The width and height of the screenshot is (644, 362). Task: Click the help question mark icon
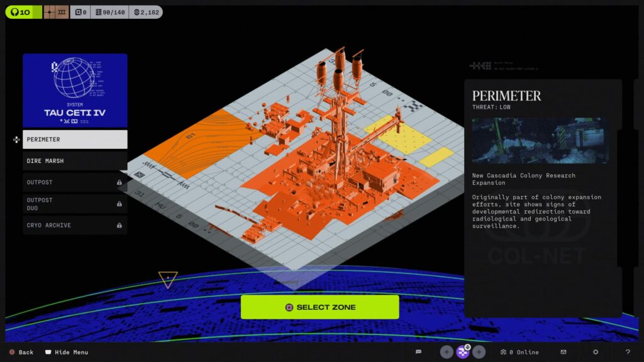tap(628, 352)
